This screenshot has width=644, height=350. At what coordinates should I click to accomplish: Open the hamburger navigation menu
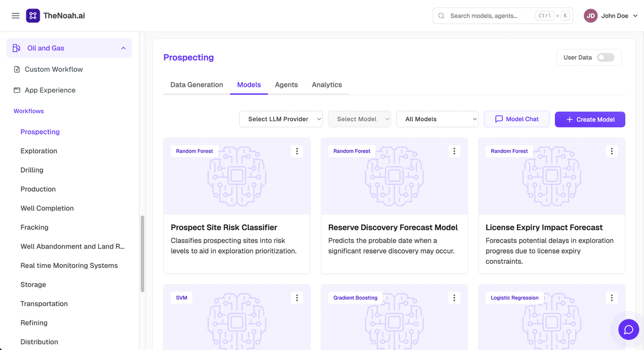16,16
